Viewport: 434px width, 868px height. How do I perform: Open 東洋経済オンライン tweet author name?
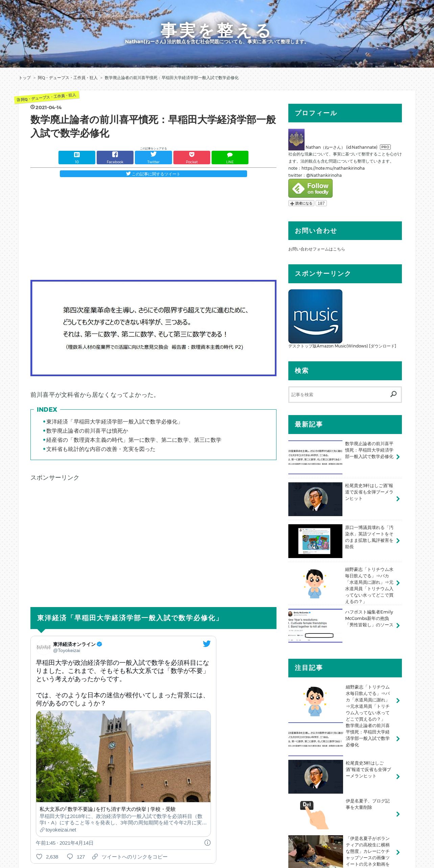coord(74,645)
